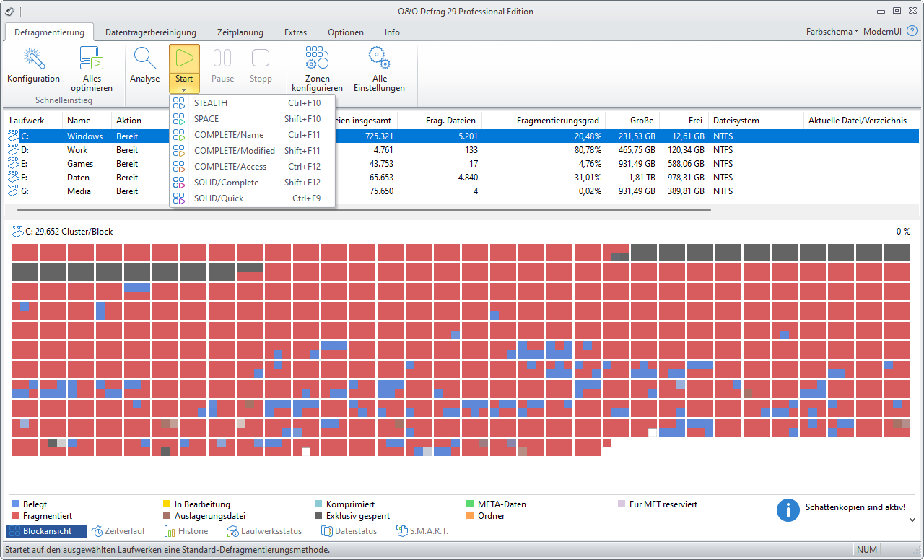Click the help question mark icon
The image size is (924, 560).
pos(912,32)
